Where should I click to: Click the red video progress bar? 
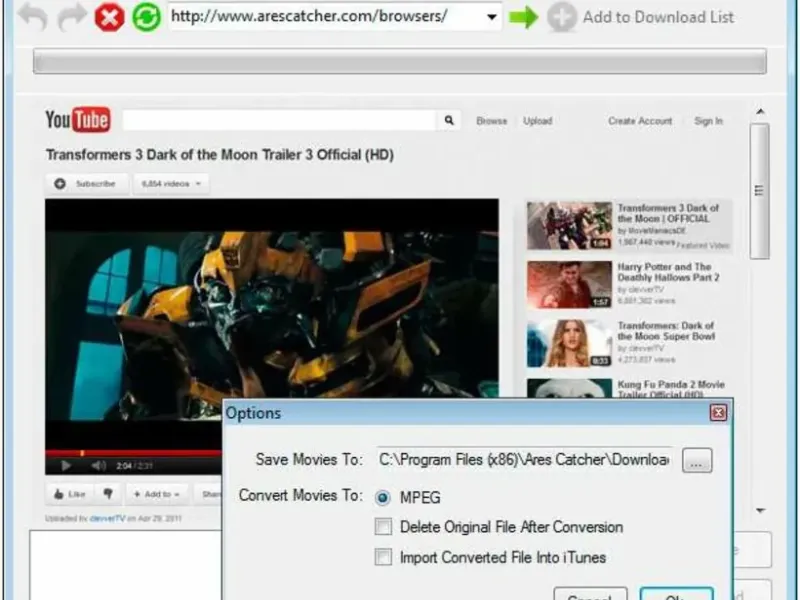pos(134,453)
